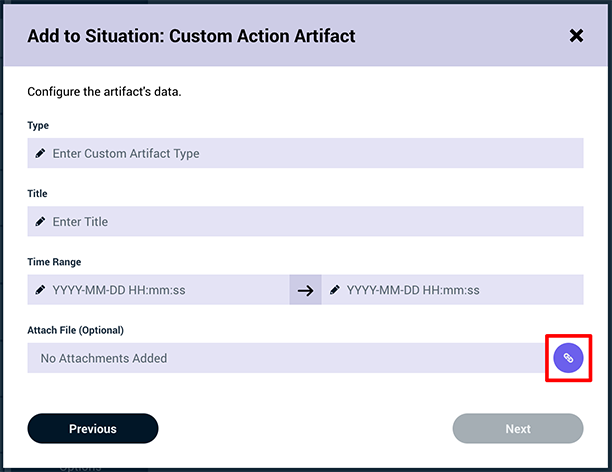Go back with the Previous button
The image size is (612, 472).
(x=93, y=429)
